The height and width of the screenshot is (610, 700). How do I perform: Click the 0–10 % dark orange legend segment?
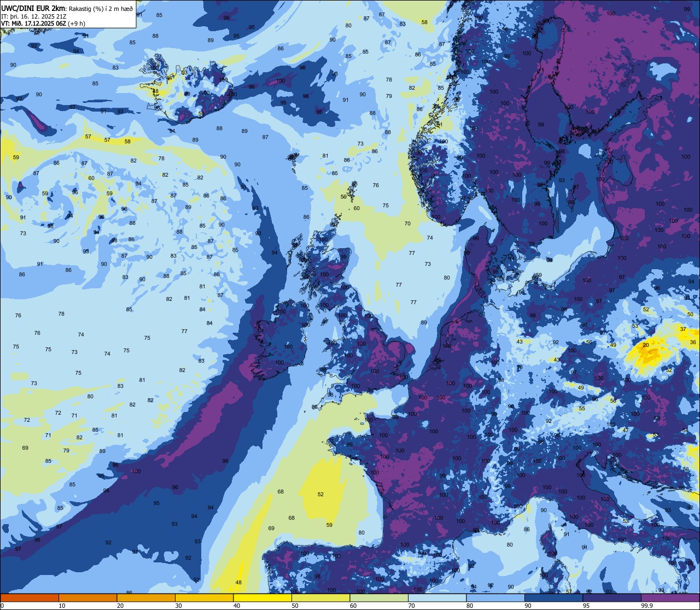(x=30, y=597)
